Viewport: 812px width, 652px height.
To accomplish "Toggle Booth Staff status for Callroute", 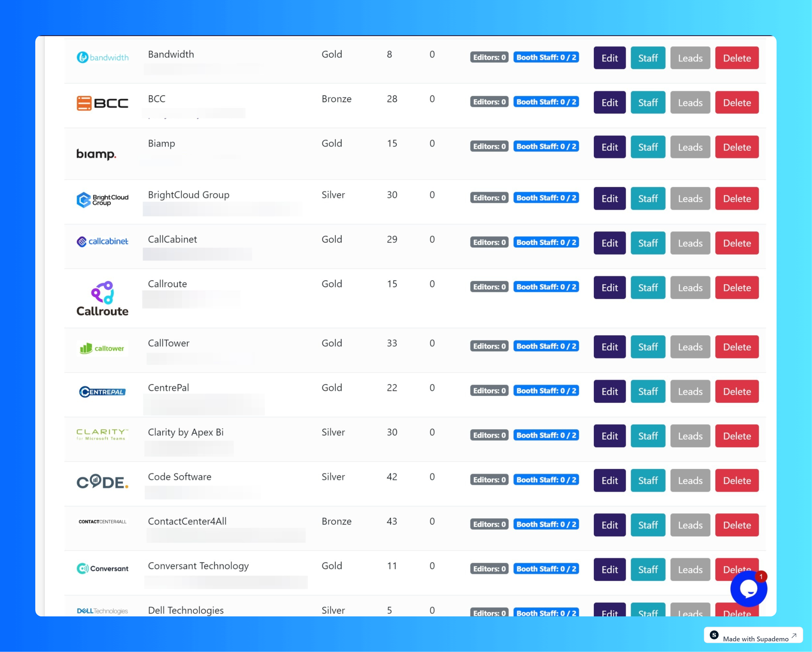I will tap(546, 286).
